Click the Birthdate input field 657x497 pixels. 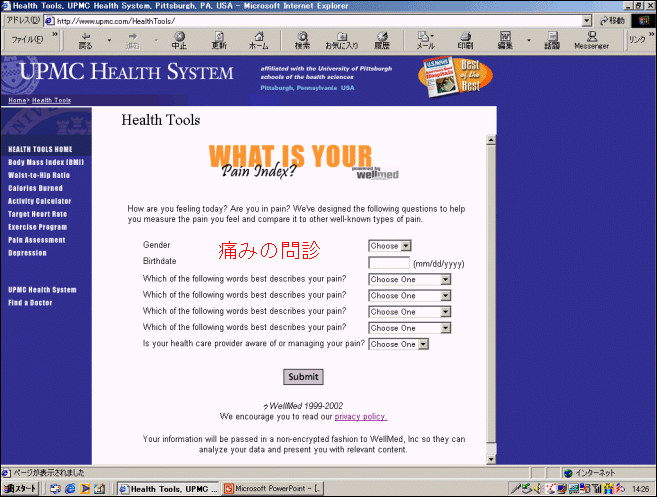tap(389, 262)
